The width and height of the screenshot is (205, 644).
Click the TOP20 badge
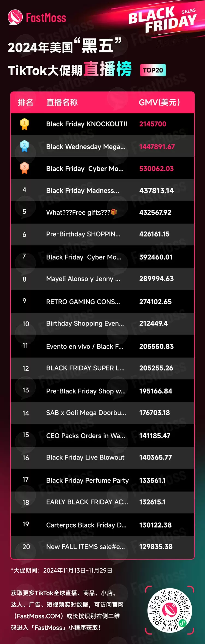tap(153, 70)
